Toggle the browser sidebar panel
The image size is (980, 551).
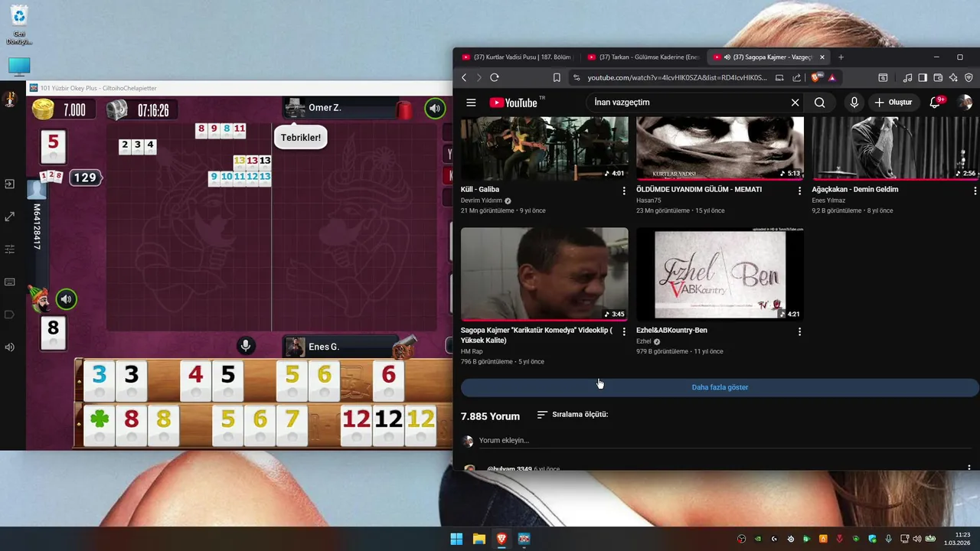923,77
